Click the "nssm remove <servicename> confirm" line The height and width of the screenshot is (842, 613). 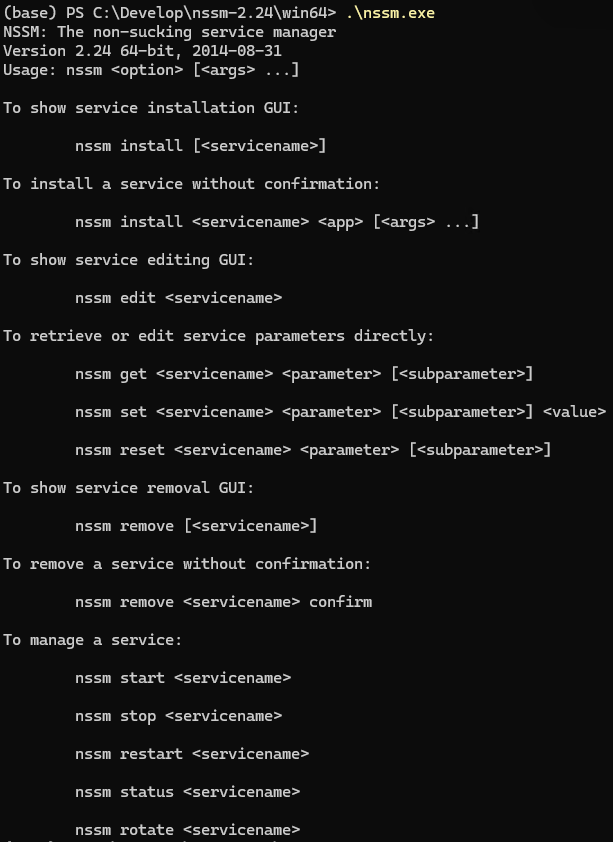[x=223, y=602]
